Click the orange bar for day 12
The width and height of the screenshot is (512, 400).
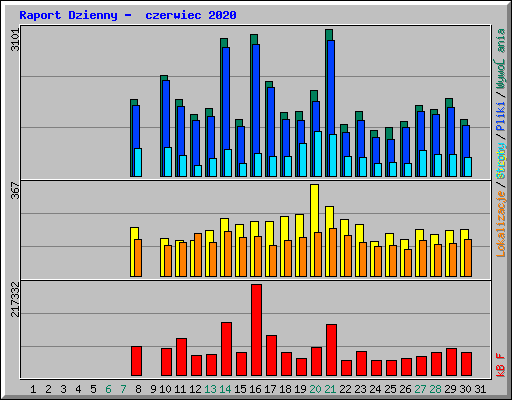[x=198, y=255]
